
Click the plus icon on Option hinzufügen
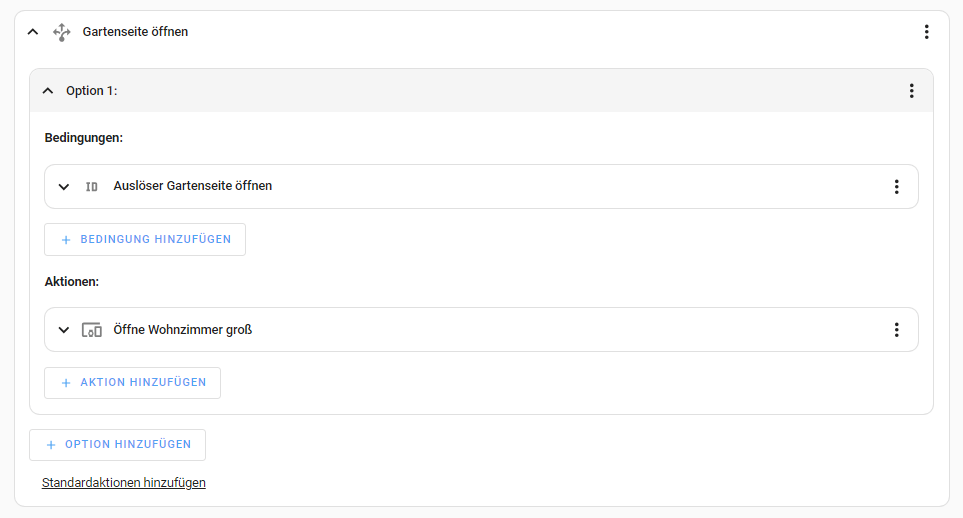point(51,445)
